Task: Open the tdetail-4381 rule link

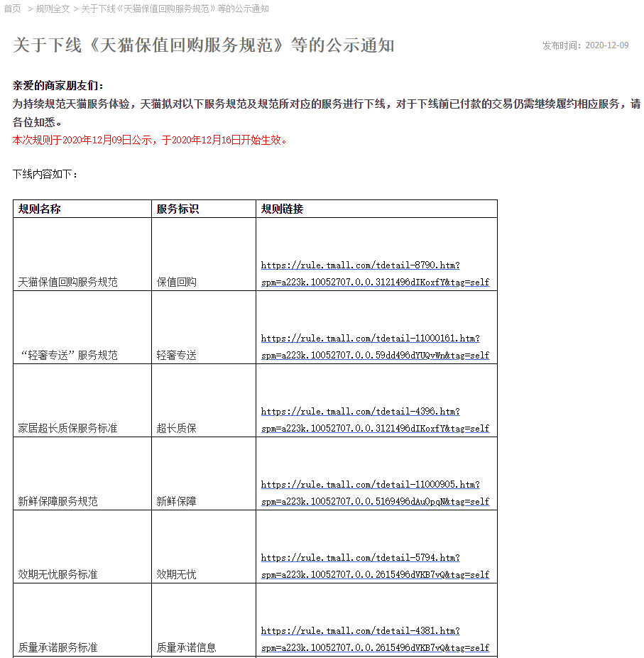Action: click(375, 639)
